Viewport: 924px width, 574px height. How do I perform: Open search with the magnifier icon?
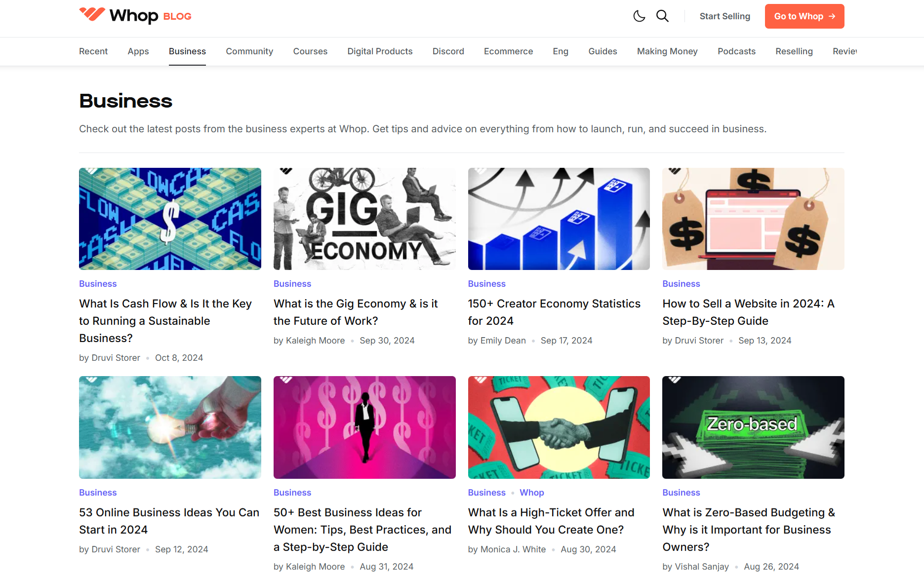[662, 16]
